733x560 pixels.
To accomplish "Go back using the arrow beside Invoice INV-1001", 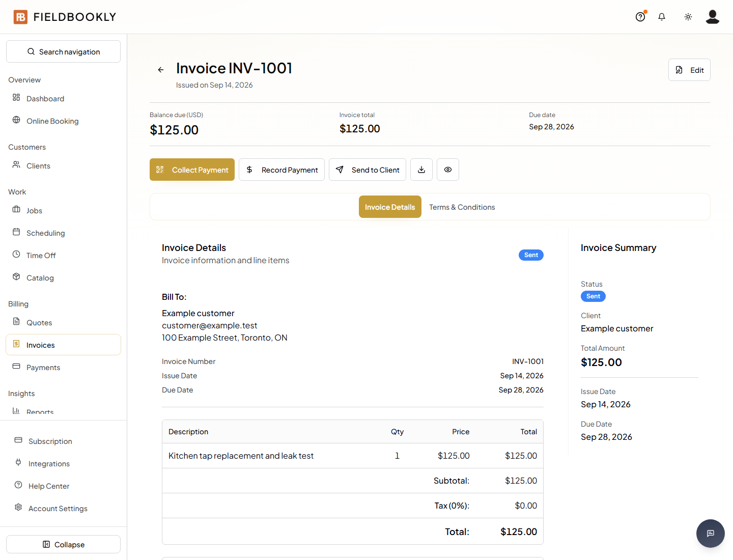I will (x=161, y=70).
